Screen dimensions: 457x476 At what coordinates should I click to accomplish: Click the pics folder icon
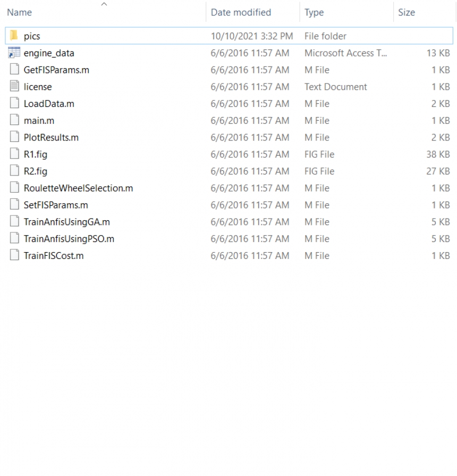point(14,36)
